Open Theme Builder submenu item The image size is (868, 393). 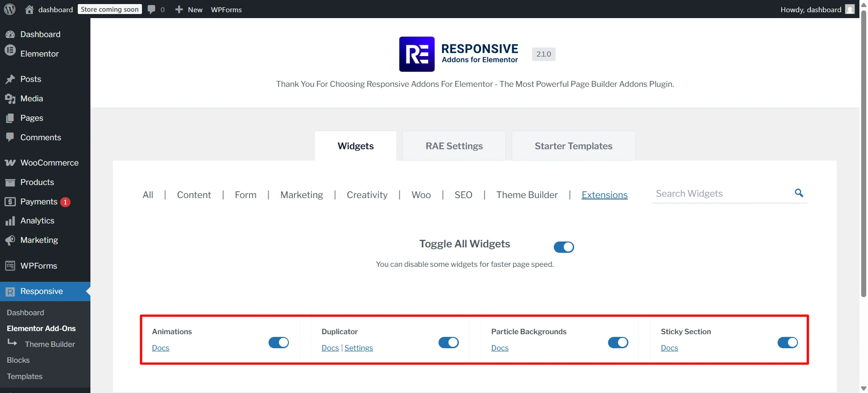[50, 344]
